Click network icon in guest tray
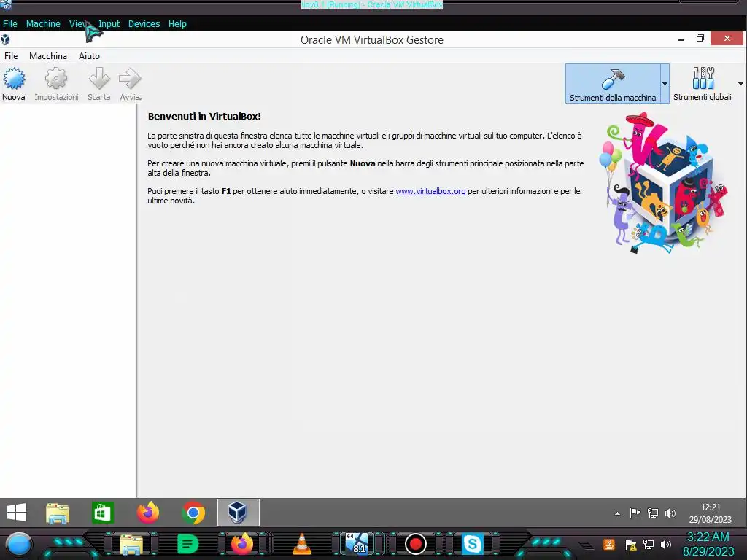747x560 pixels. pos(653,513)
